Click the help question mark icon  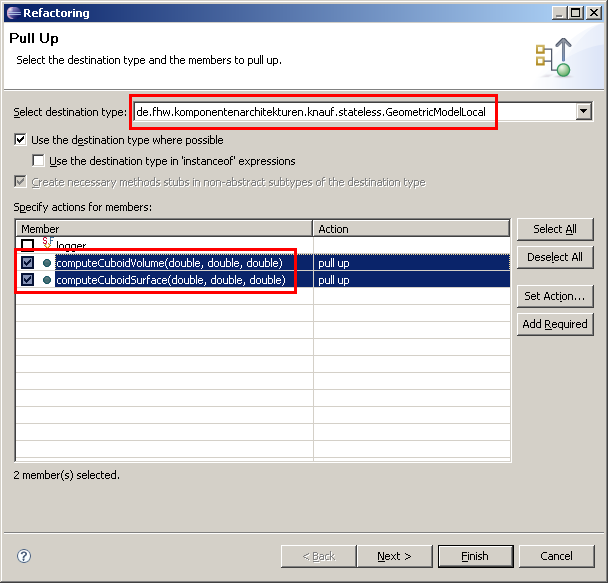24,556
